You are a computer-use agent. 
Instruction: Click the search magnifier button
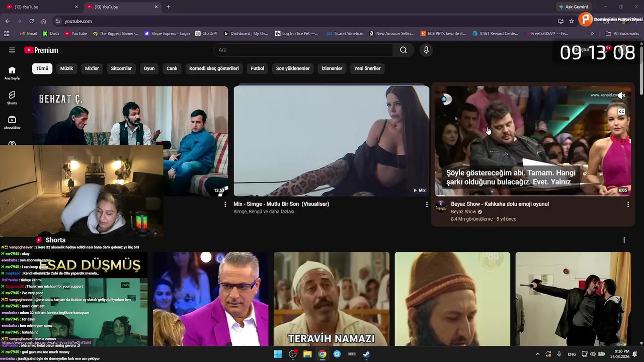click(404, 50)
